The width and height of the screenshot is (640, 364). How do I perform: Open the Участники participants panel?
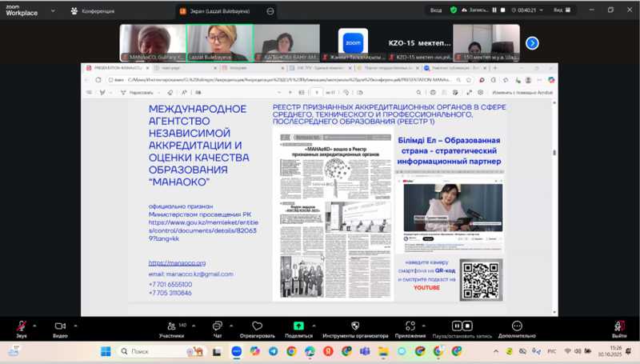[x=170, y=326]
